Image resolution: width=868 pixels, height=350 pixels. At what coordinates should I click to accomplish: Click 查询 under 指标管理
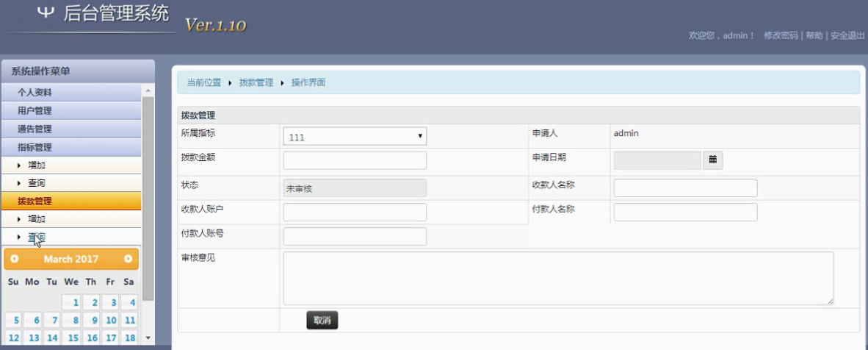(37, 183)
